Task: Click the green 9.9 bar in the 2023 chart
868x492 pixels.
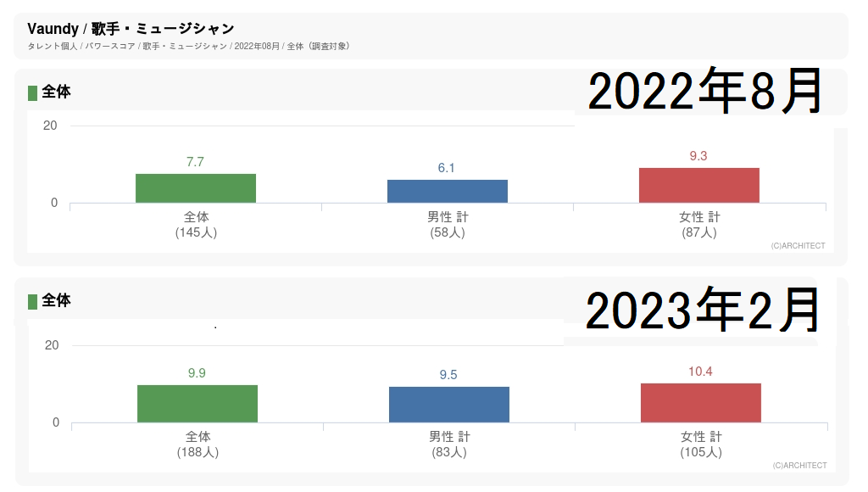Action: tap(197, 404)
